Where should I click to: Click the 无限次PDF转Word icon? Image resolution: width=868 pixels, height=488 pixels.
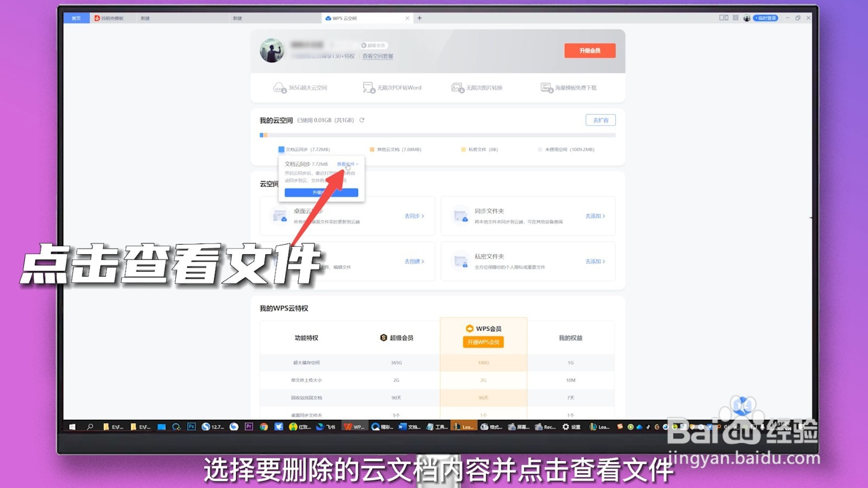click(x=369, y=88)
